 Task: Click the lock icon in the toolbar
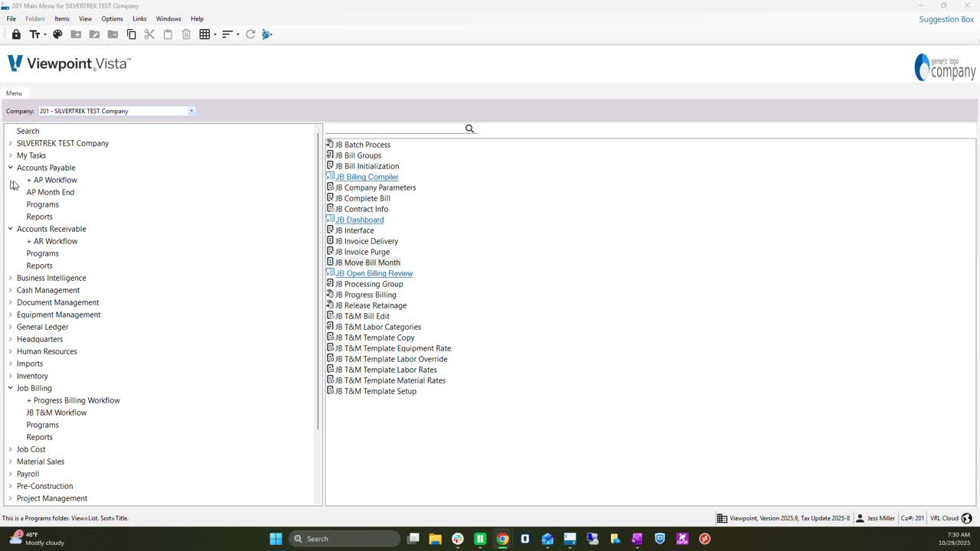pos(16,34)
